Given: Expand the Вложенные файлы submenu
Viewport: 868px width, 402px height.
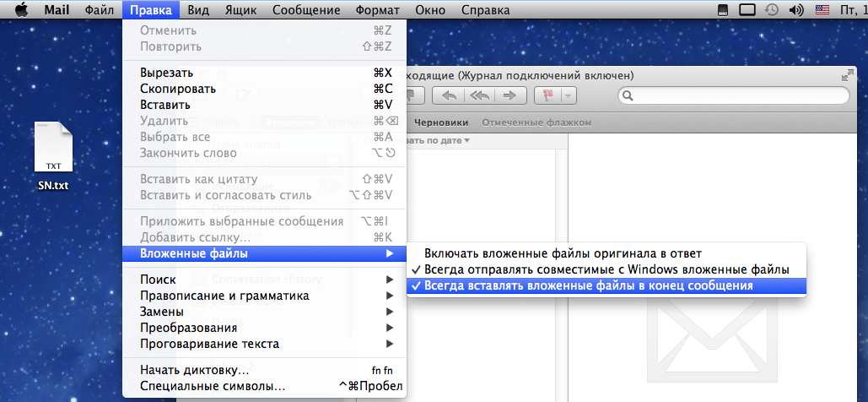Looking at the screenshot, I should 265,254.
